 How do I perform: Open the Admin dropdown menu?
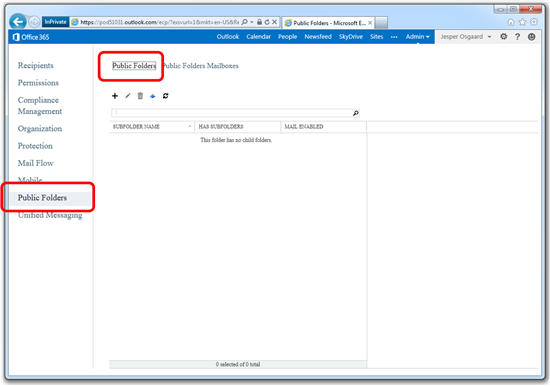coord(417,36)
